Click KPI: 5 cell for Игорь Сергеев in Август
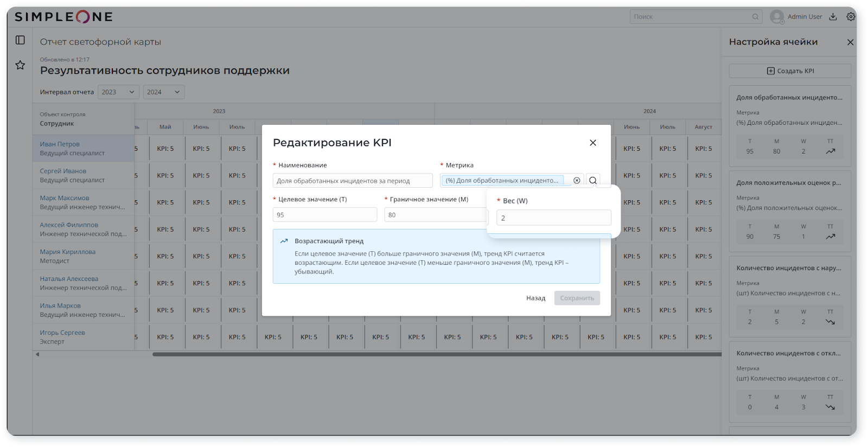Viewport: 868px width, 447px height. pos(704,337)
